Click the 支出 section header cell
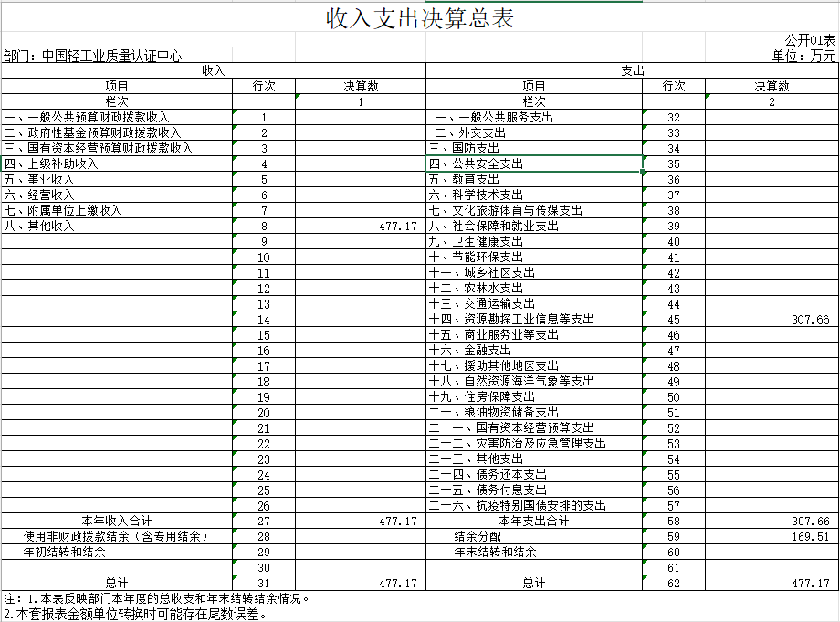 (632, 70)
